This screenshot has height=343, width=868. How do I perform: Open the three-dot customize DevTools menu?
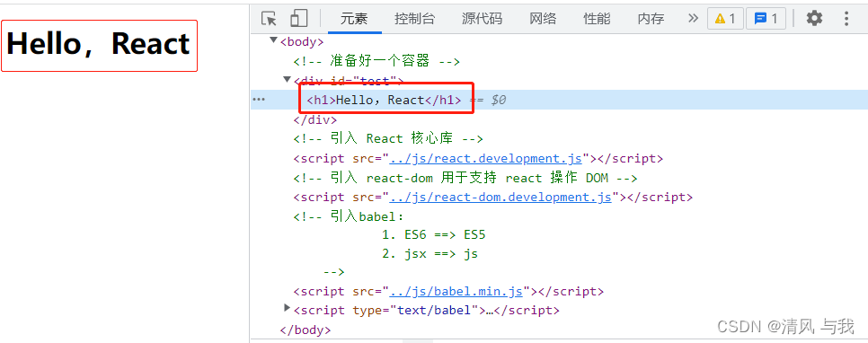[x=846, y=18]
